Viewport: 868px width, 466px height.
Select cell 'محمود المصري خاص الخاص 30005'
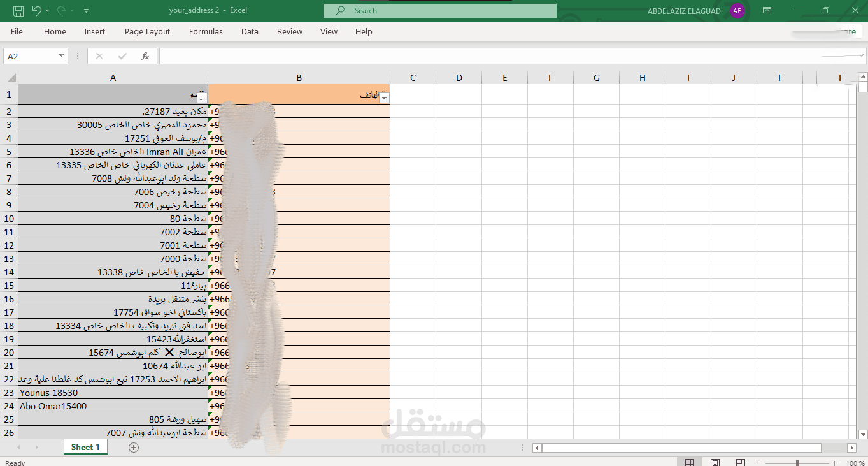113,125
